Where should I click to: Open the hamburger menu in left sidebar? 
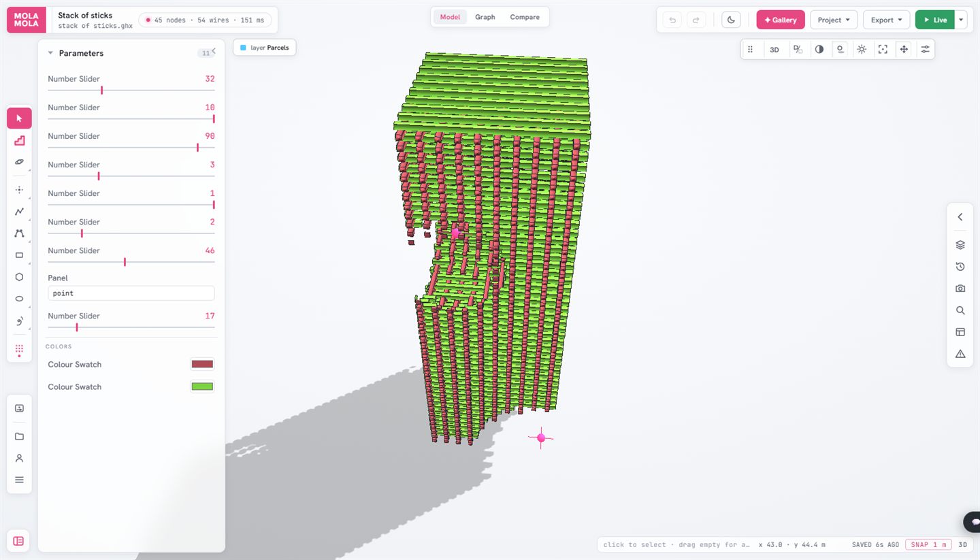point(19,480)
